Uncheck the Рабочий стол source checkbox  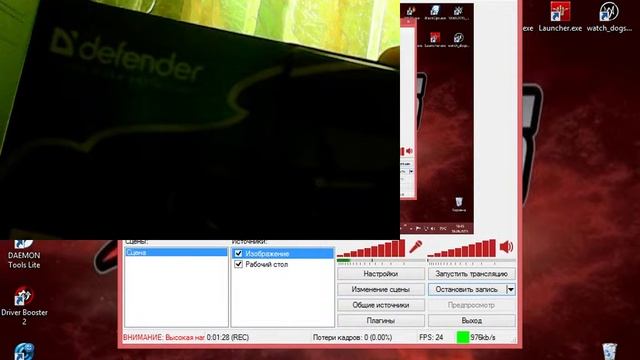tap(238, 264)
